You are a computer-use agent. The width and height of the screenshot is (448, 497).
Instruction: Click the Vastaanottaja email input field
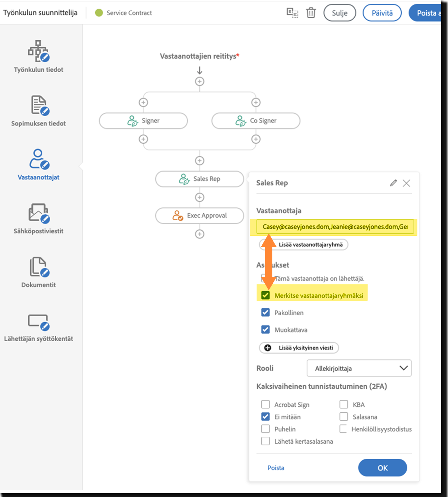(x=335, y=227)
